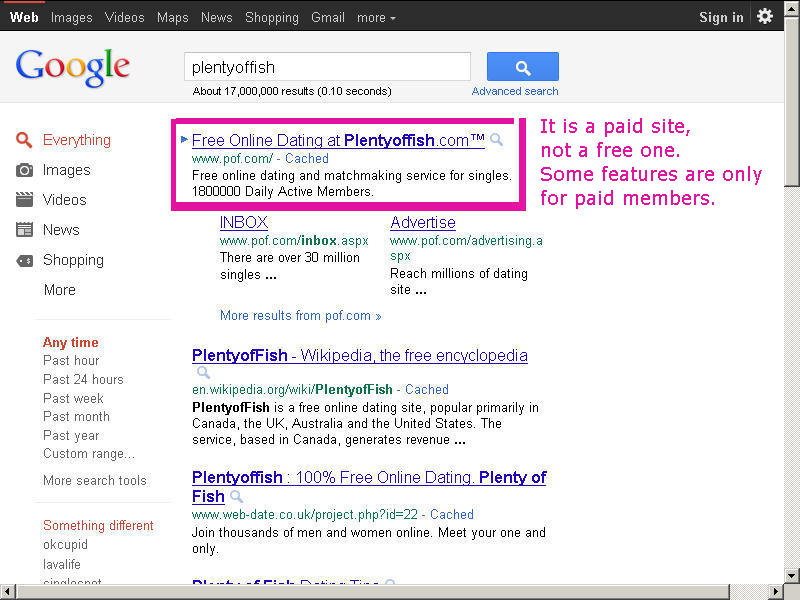Click the vertical scrollbar down arrow
This screenshot has height=600, width=800.
click(x=792, y=576)
